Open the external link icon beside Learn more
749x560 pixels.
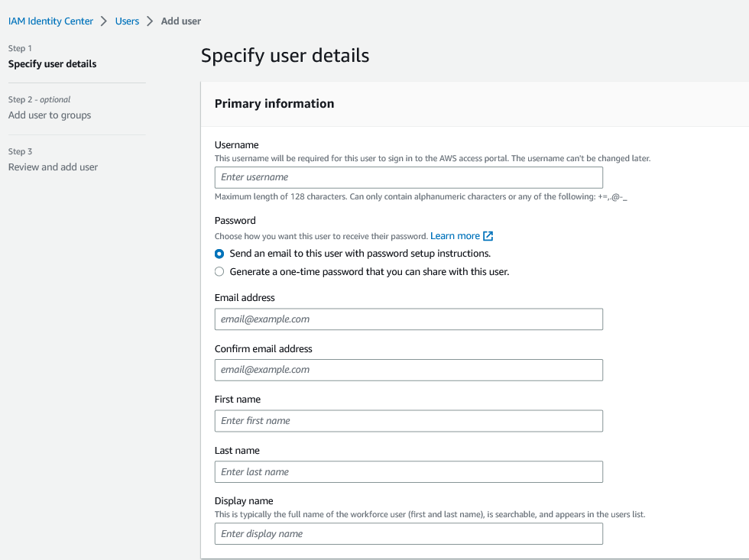(x=488, y=236)
